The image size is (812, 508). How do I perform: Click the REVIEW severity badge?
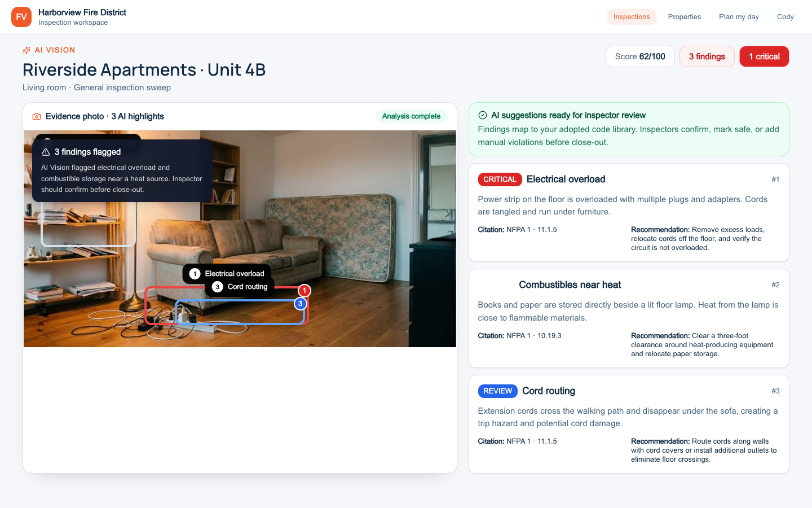pos(498,391)
